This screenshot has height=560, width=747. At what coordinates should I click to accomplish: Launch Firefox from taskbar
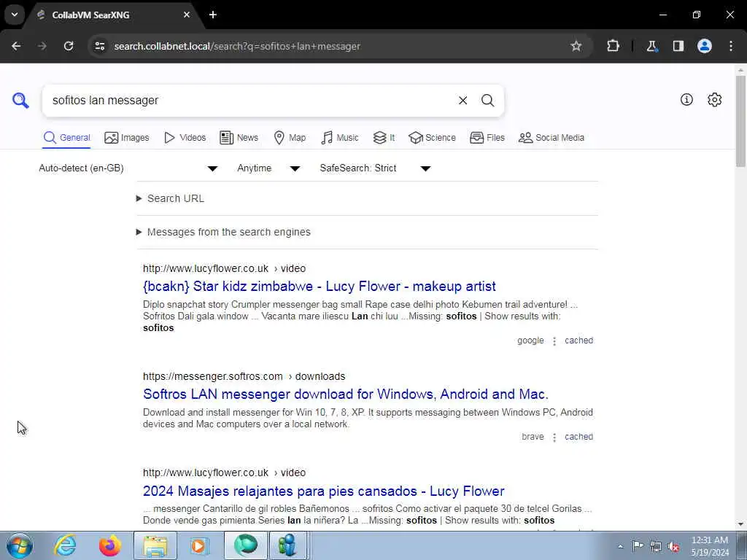[x=109, y=545]
